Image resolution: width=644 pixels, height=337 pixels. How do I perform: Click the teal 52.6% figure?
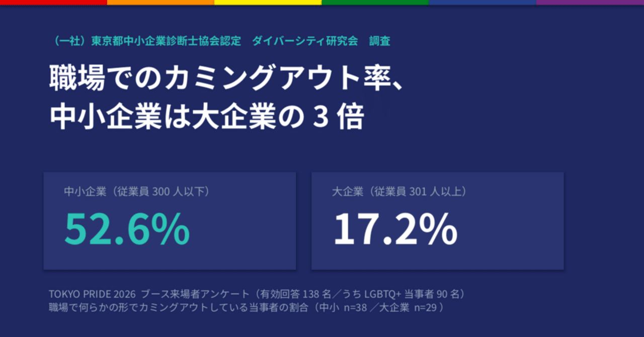click(x=127, y=229)
